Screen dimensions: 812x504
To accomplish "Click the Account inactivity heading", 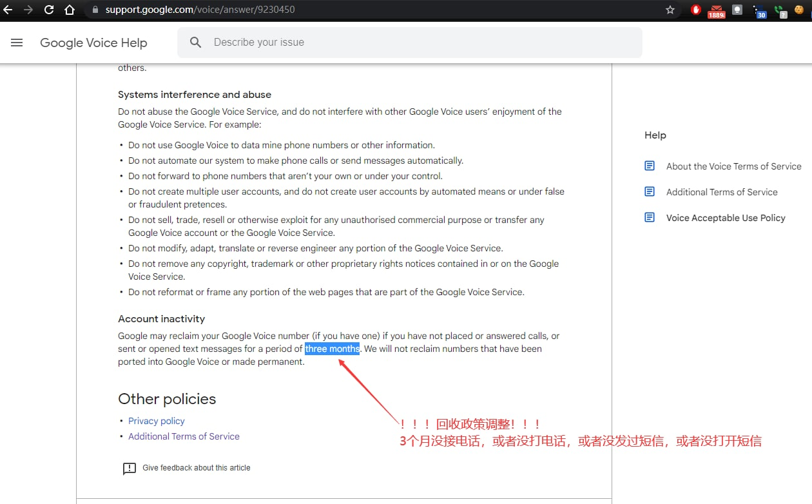I will [161, 319].
